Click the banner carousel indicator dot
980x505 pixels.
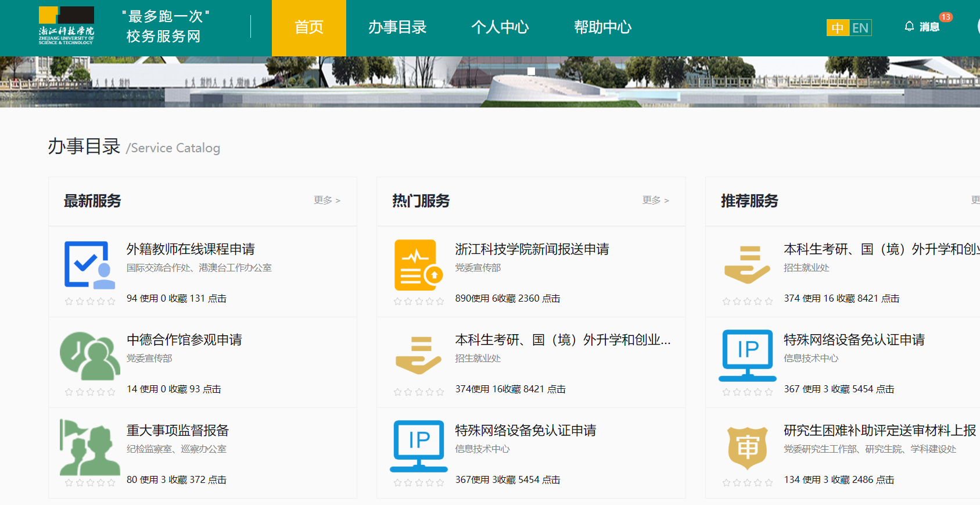(x=531, y=71)
